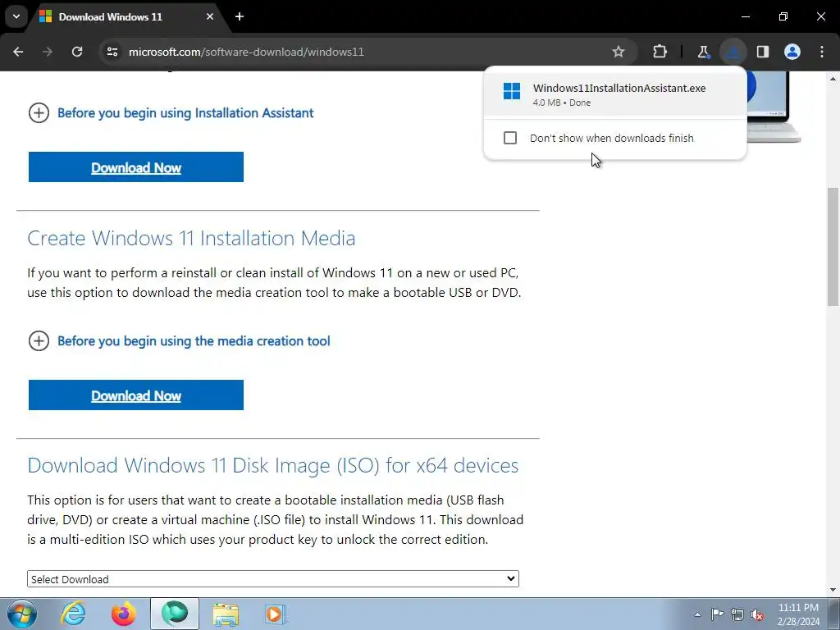Click the network tray icon
Screen dimensions: 840x630
pos(737,614)
